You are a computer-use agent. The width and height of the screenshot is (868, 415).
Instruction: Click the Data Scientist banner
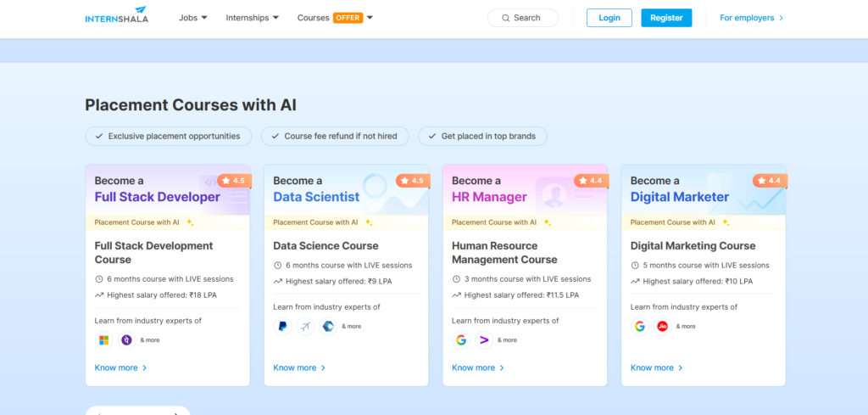click(x=346, y=189)
